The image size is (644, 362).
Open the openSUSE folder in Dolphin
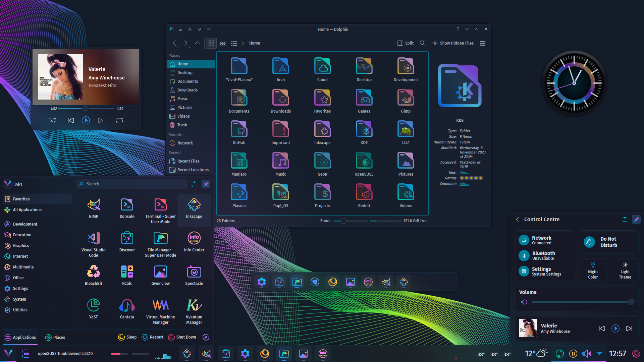(x=364, y=164)
